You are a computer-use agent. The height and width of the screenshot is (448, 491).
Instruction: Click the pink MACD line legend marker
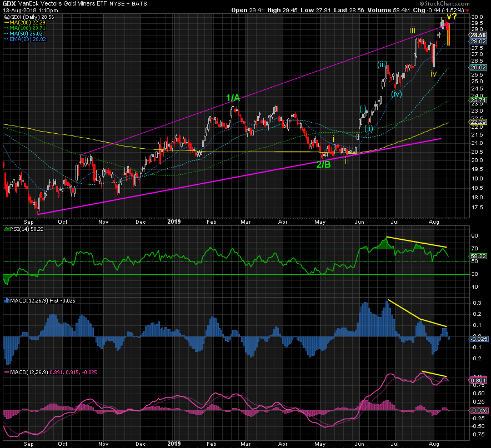[x=7, y=373]
